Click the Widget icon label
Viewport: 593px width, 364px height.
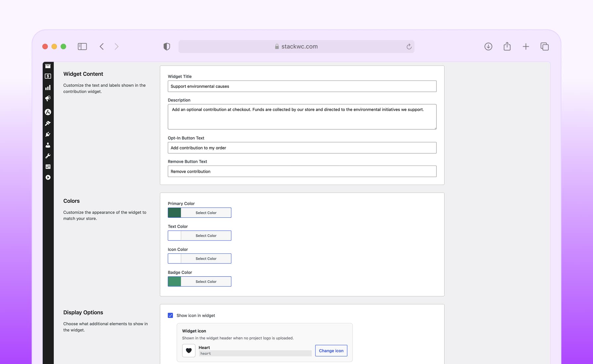pyautogui.click(x=194, y=331)
